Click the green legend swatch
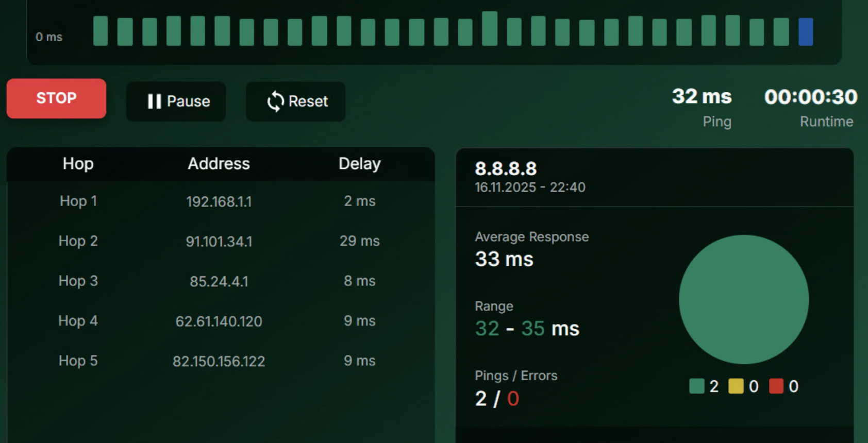 point(697,386)
